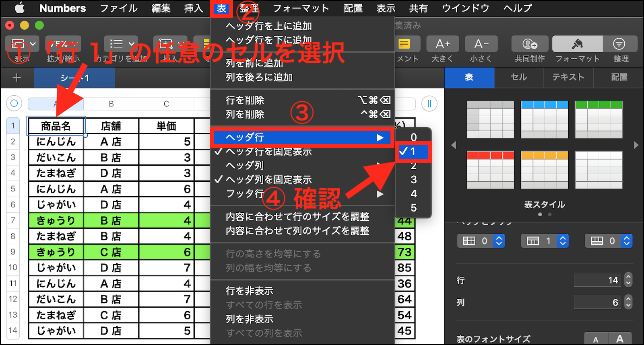This screenshot has width=644, height=345.
Task: Click the comment toolbar icon
Action: tap(405, 44)
